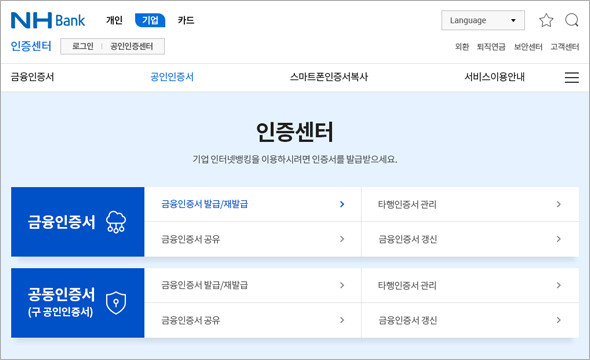Open 금융인증서 공유 under 금융인증서 section
This screenshot has width=590, height=360.
(191, 239)
